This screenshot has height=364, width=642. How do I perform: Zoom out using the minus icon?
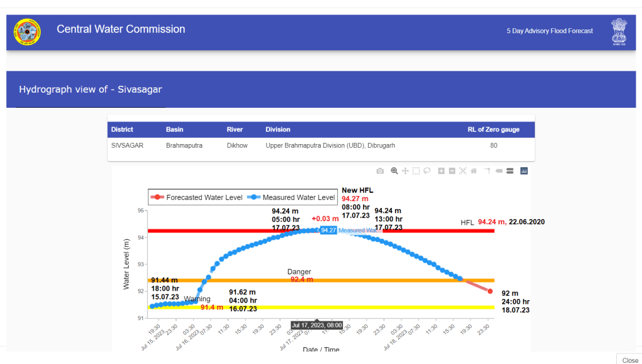point(452,171)
